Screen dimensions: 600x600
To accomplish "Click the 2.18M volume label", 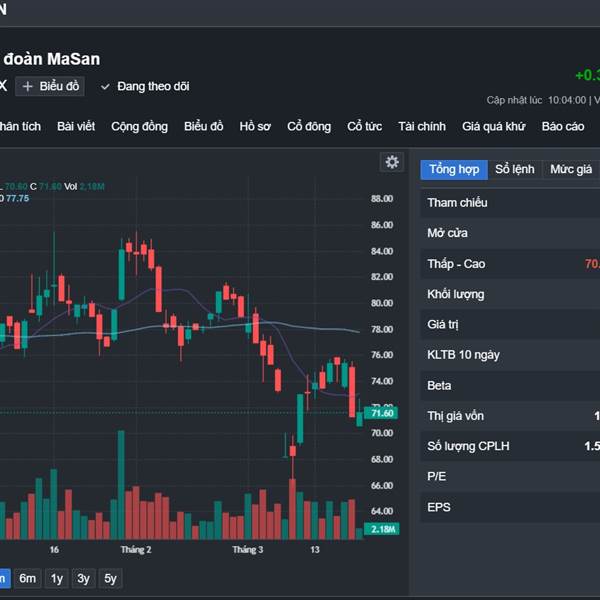I will coord(383,529).
